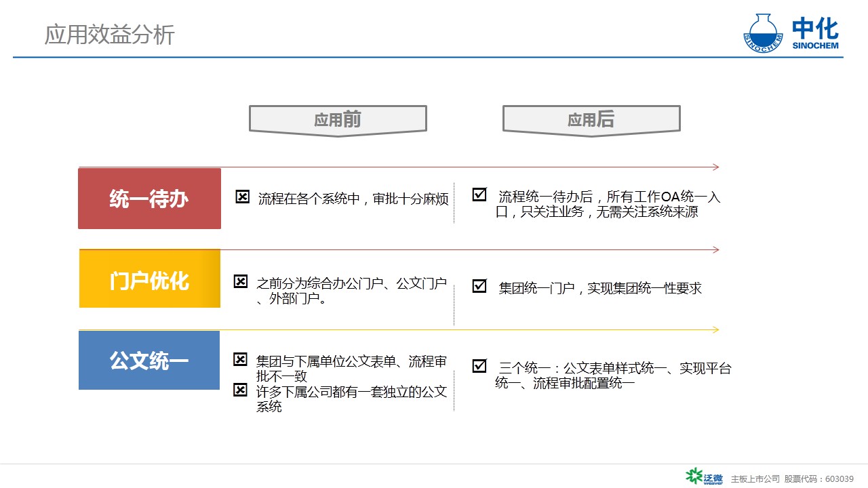Click the 主板上市公司 footer text
This screenshot has height=488, width=868.
[755, 479]
